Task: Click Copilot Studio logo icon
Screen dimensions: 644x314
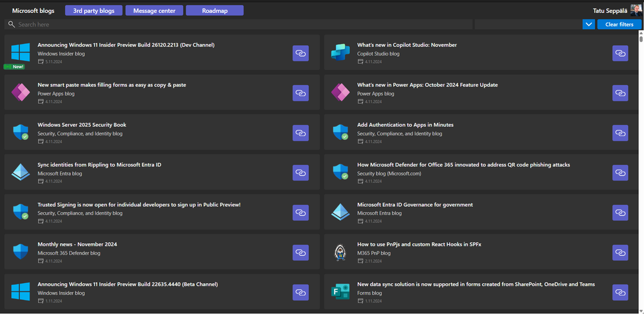Action: [340, 52]
